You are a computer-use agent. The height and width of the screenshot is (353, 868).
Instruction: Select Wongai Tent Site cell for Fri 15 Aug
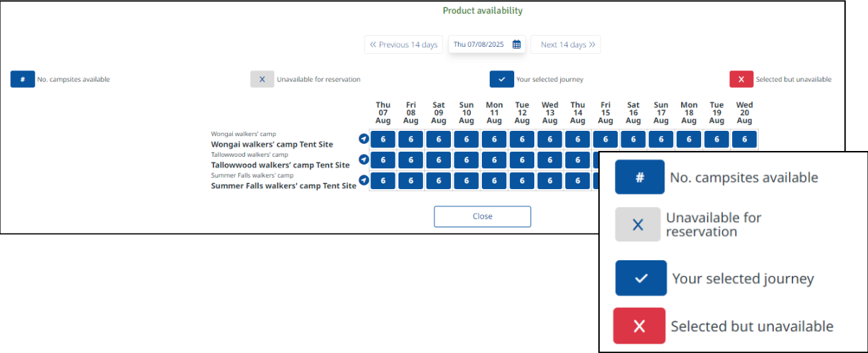click(606, 139)
